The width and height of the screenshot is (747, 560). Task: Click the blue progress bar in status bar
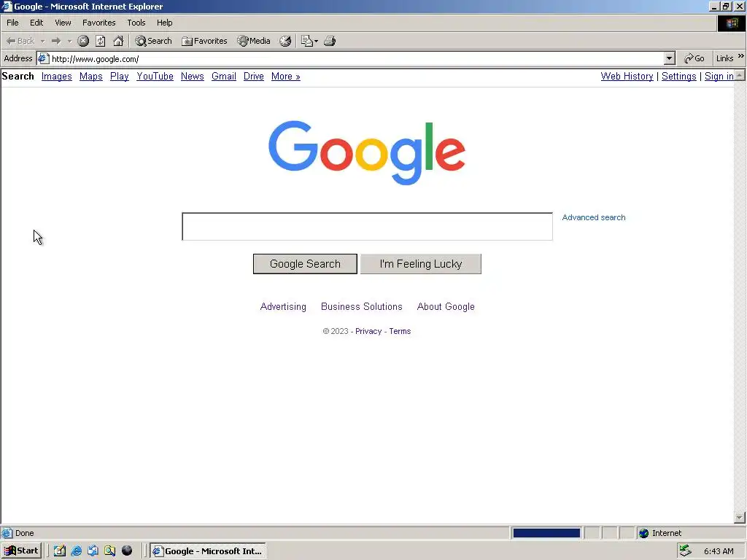click(546, 533)
